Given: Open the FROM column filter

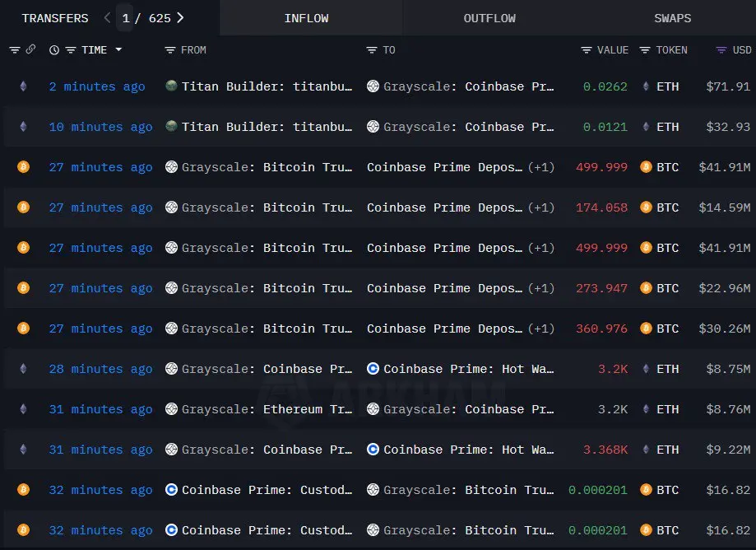Looking at the screenshot, I should pos(169,49).
